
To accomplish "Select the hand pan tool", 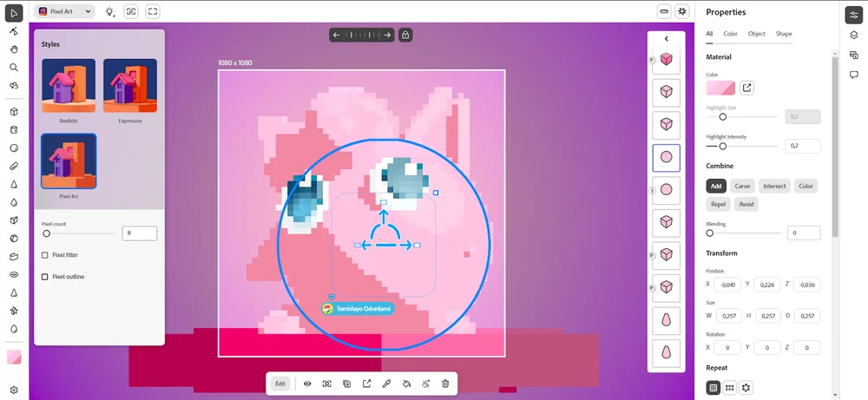I will (x=14, y=49).
